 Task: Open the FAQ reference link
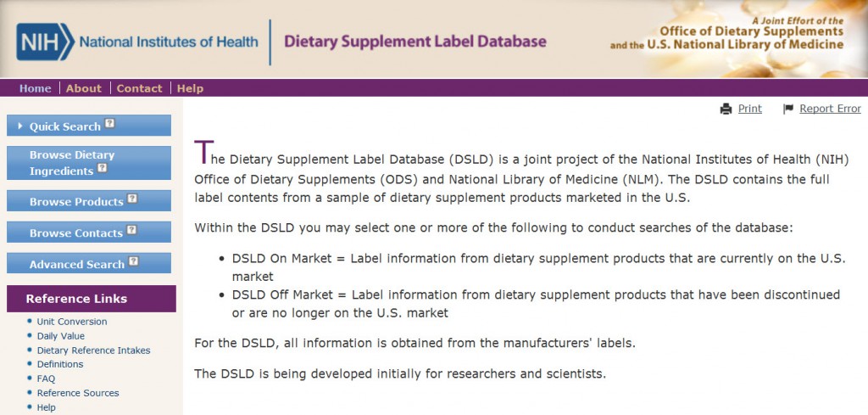coord(46,379)
